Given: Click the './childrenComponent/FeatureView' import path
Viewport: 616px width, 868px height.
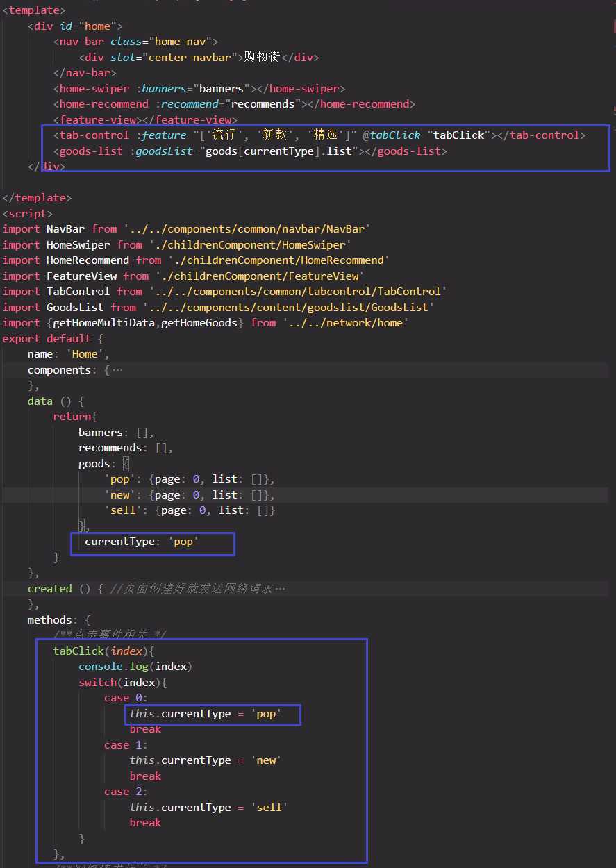Looking at the screenshot, I should [x=260, y=276].
